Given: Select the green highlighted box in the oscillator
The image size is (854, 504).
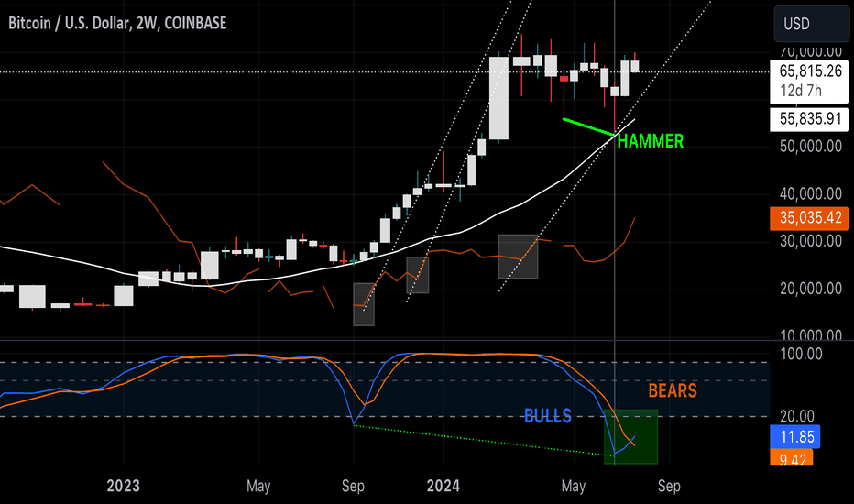Looking at the screenshot, I should coord(630,437).
